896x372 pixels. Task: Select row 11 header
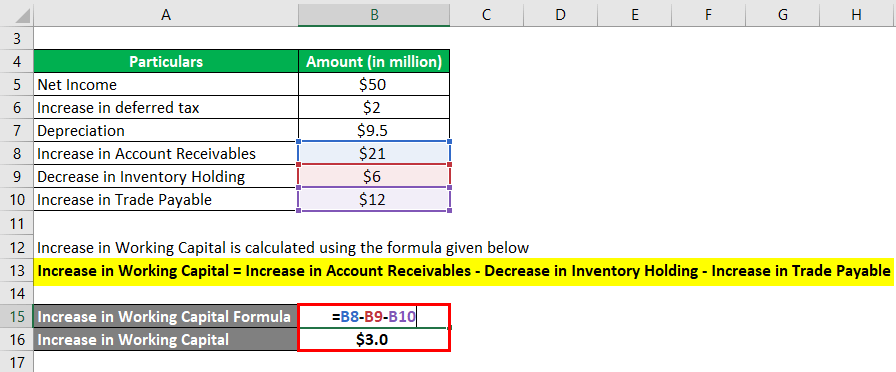(17, 223)
